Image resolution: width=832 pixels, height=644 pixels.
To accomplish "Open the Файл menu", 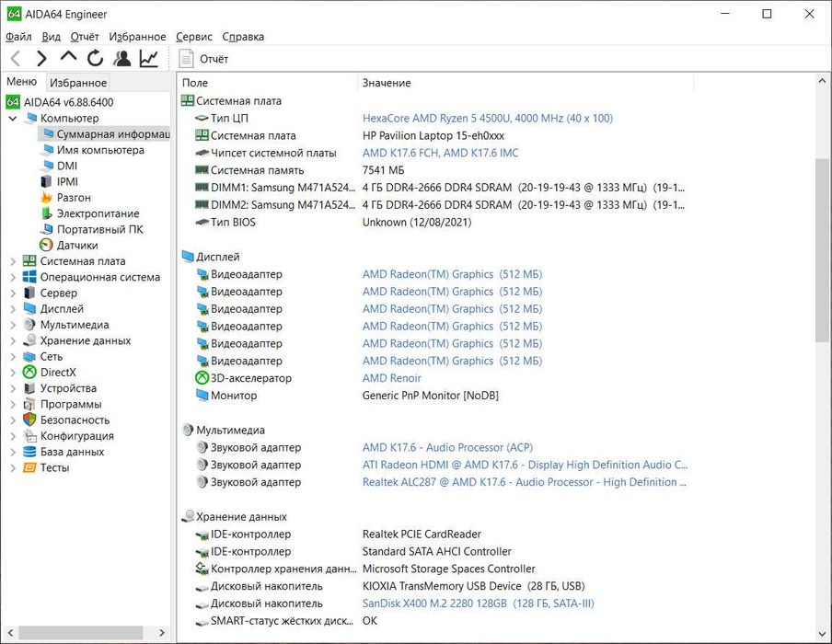I will 18,37.
